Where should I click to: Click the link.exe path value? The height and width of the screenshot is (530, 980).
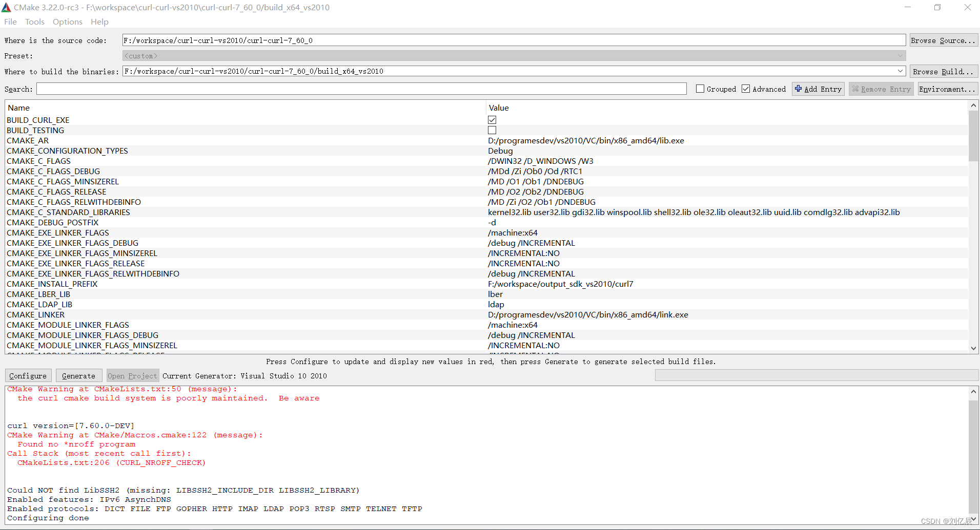pyautogui.click(x=588, y=314)
